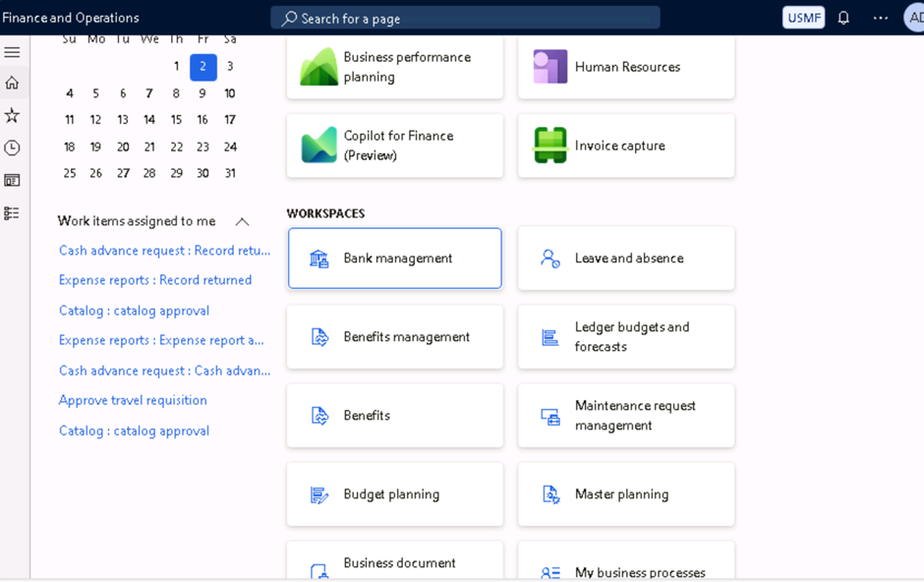Viewport: 924px width, 582px height.
Task: Open My business processes tile
Action: click(x=626, y=560)
